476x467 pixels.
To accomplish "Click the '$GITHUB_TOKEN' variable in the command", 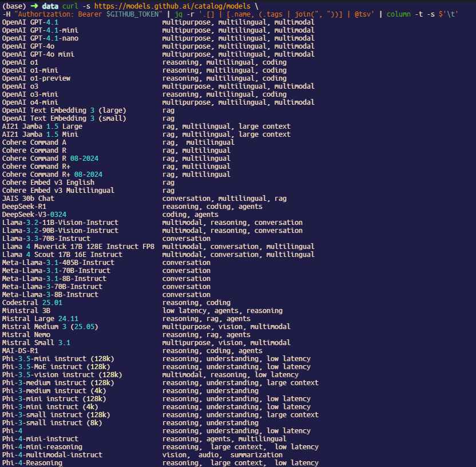I will point(132,14).
